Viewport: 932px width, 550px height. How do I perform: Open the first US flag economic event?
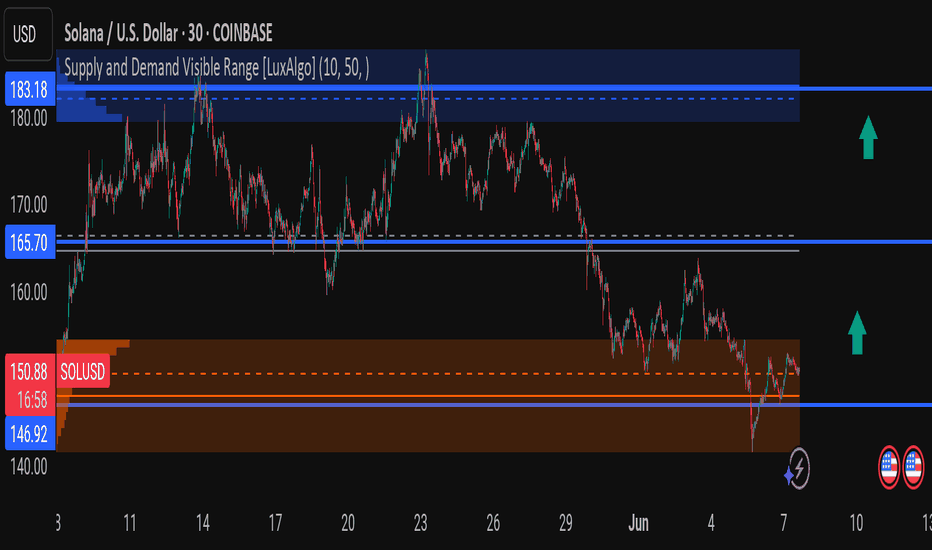[889, 467]
